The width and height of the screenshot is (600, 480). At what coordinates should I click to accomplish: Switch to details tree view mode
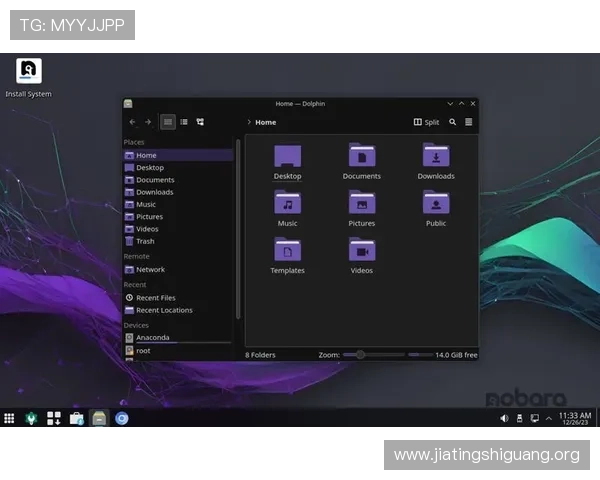(x=200, y=122)
